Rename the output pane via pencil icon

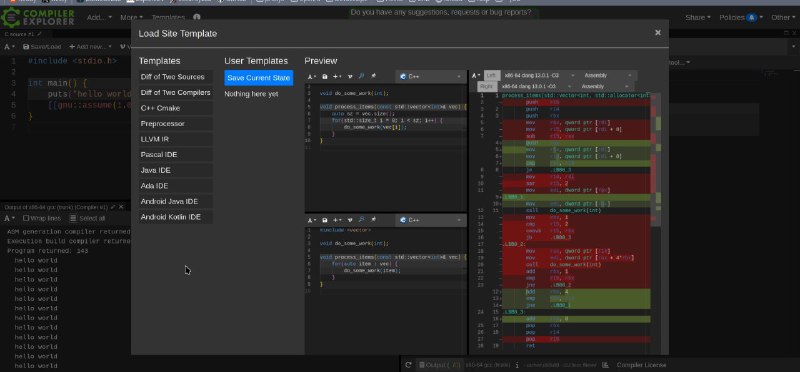point(113,207)
